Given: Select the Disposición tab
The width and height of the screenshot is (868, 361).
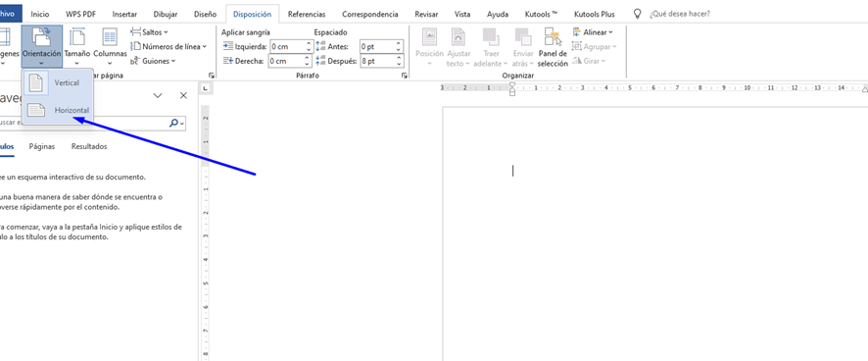Looking at the screenshot, I should click(253, 14).
